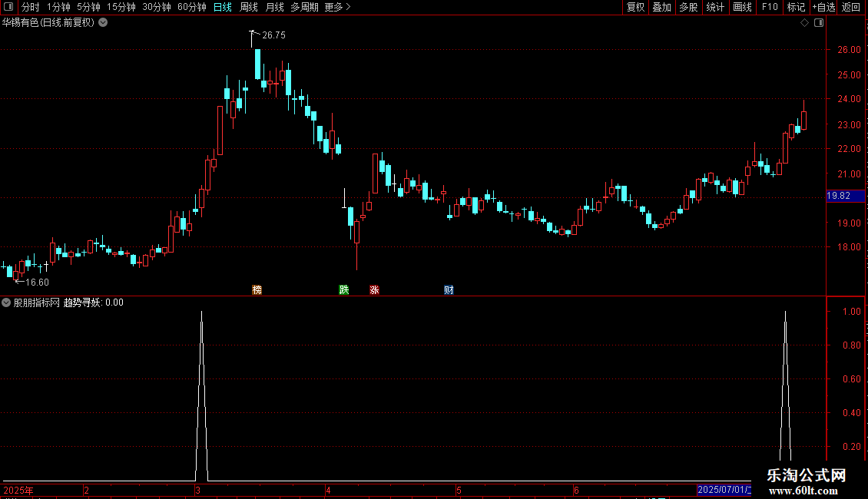Screen dimensions: 868x499
Task: Click the 1.00 indicator axis label
Action: 851,312
